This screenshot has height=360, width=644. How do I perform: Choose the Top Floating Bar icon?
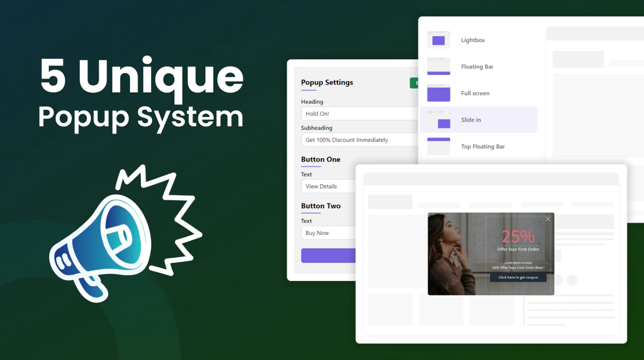438,146
